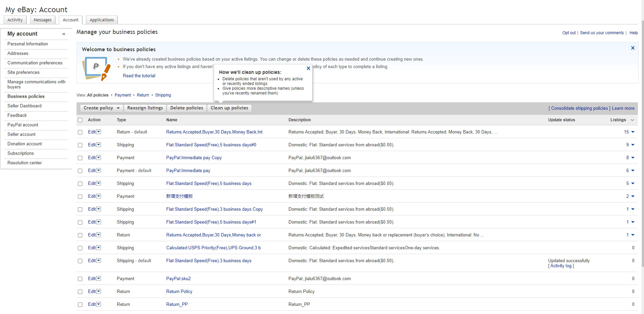Viewport: 644px width, 314px height.
Task: Check the Return - default policy checkbox
Action: click(80, 132)
